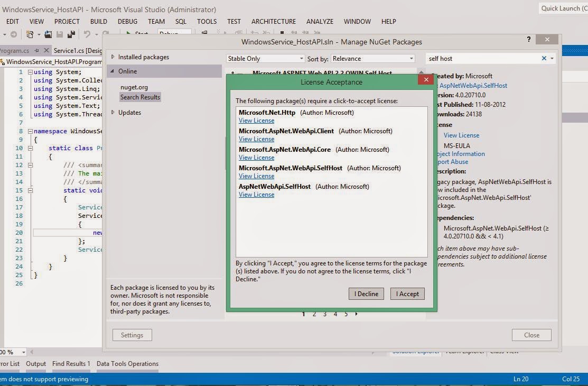Click the I Accept button

(x=407, y=293)
